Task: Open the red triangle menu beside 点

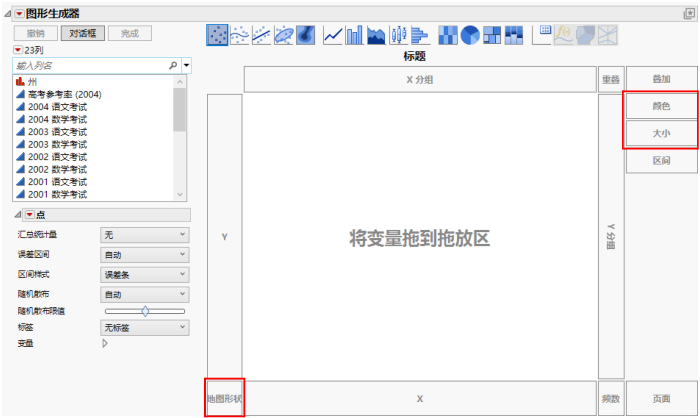Action: [x=29, y=215]
